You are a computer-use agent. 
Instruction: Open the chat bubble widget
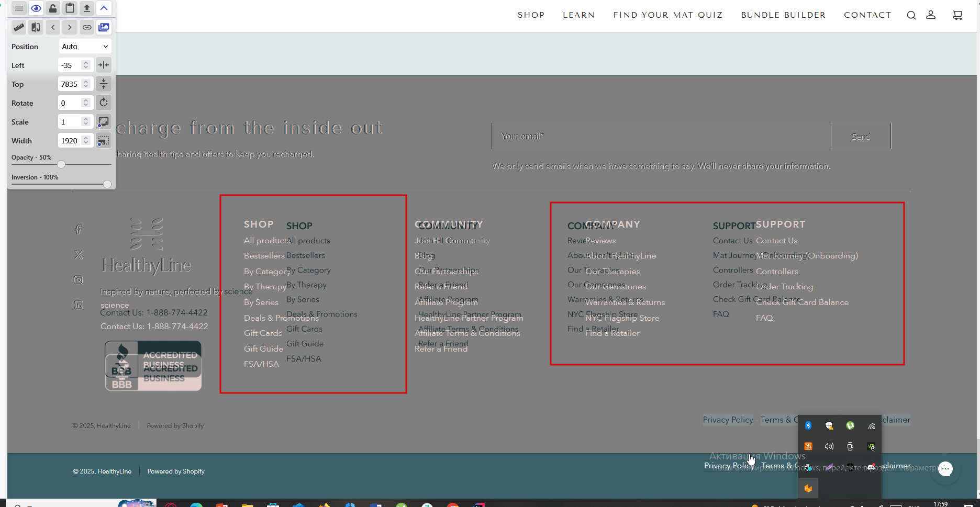(x=945, y=469)
